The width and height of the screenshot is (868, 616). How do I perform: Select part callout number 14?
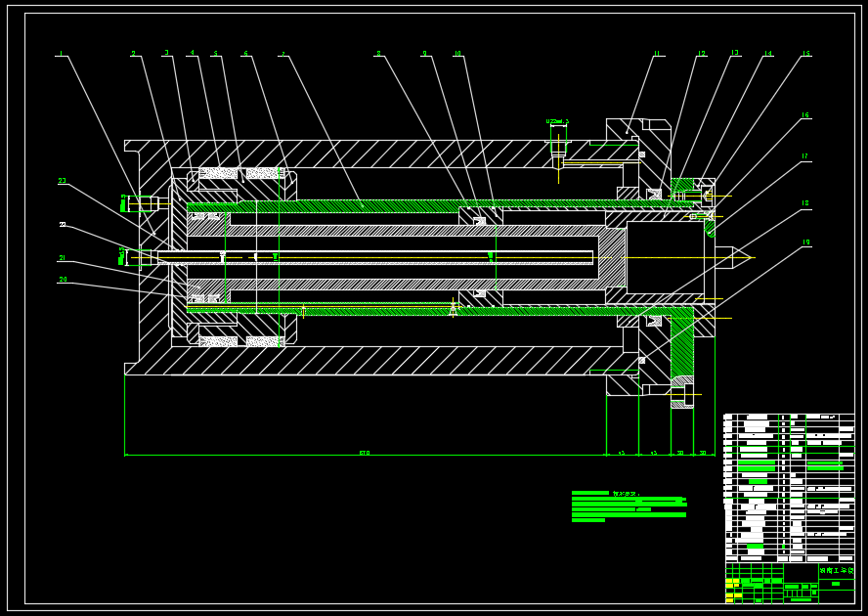768,54
